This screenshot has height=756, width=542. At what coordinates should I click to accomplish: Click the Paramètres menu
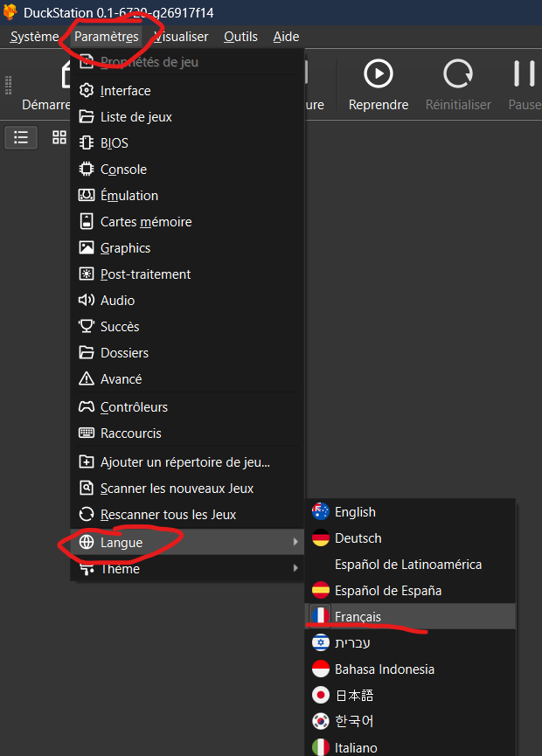(106, 37)
